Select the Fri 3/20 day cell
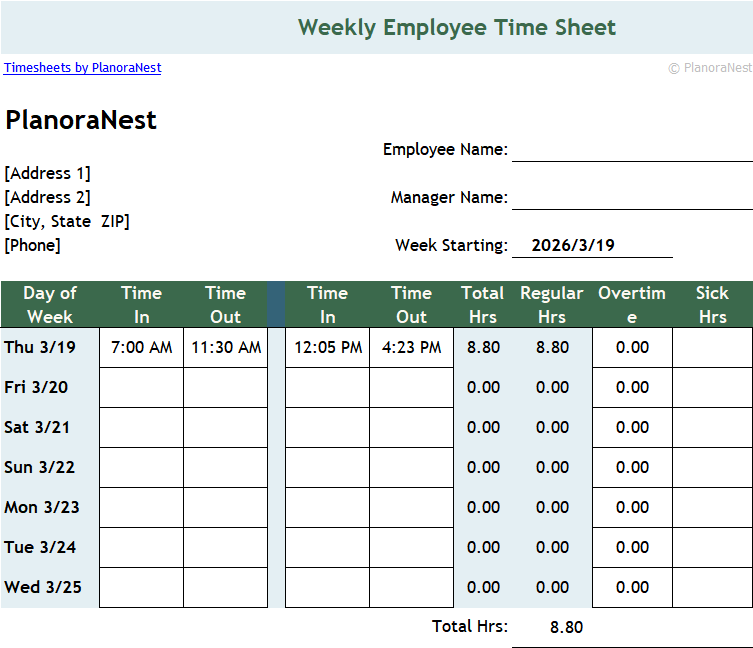 pyautogui.click(x=50, y=388)
